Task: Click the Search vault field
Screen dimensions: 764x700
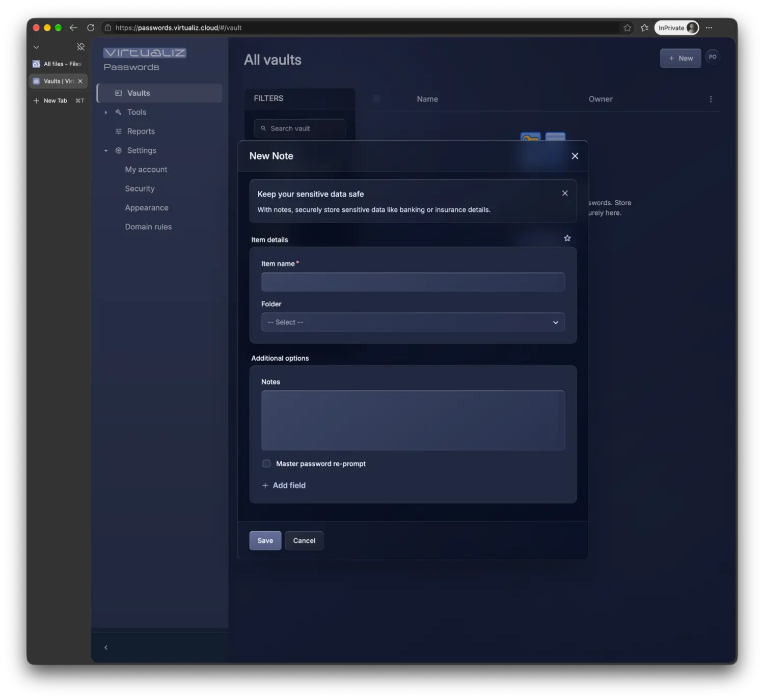Action: [299, 128]
